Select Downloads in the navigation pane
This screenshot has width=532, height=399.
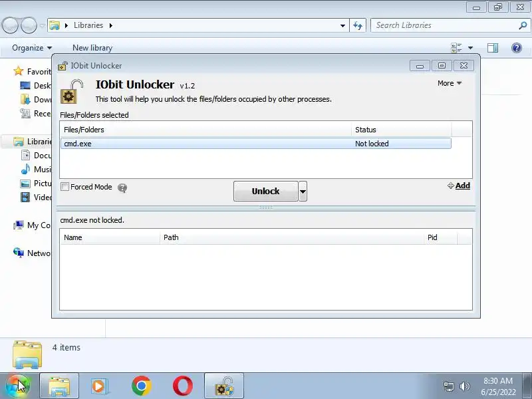(35, 99)
